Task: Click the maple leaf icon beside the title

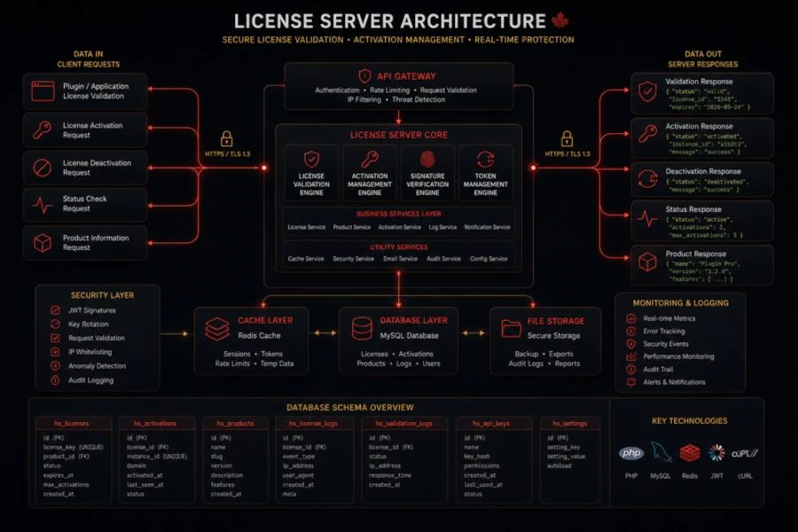Action: (559, 20)
